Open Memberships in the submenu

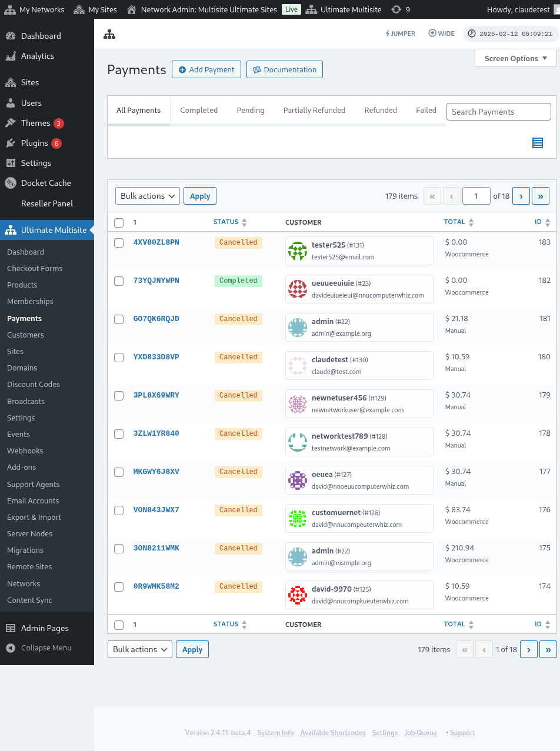[x=30, y=301]
